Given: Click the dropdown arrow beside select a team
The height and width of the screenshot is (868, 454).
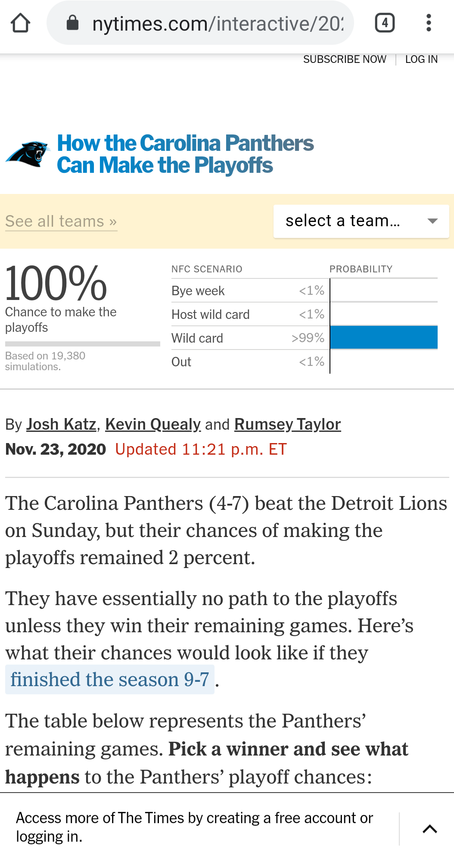Looking at the screenshot, I should tap(432, 221).
